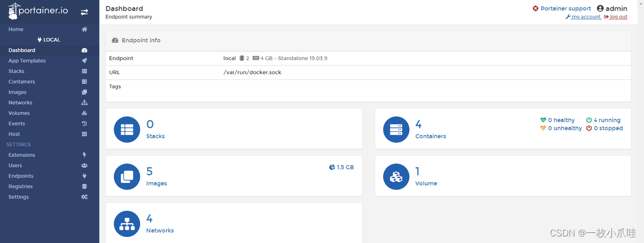Open Endpoints in the sidebar
644x243 pixels.
point(49,176)
